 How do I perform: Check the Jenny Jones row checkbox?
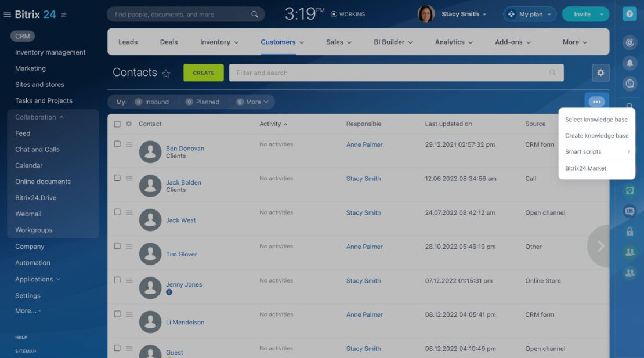(x=117, y=280)
